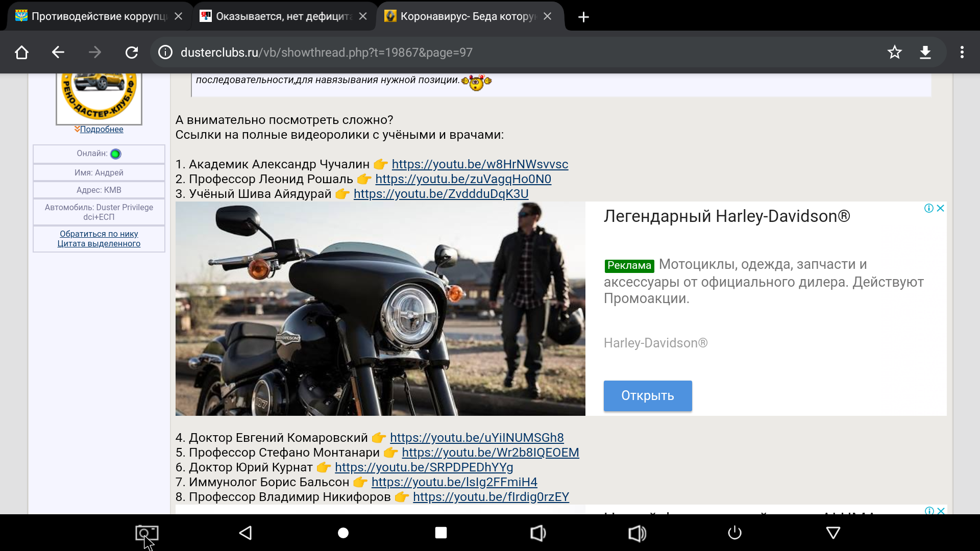Screen dimensions: 980x551
Task: Select the Коронавирус- Беда tab
Action: (462, 16)
